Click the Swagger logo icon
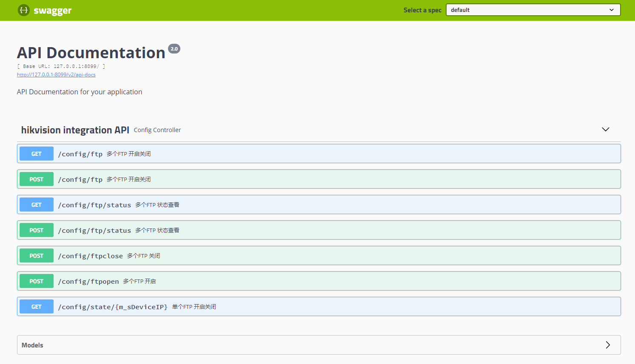Viewport: 635px width, 364px height. coord(23,10)
